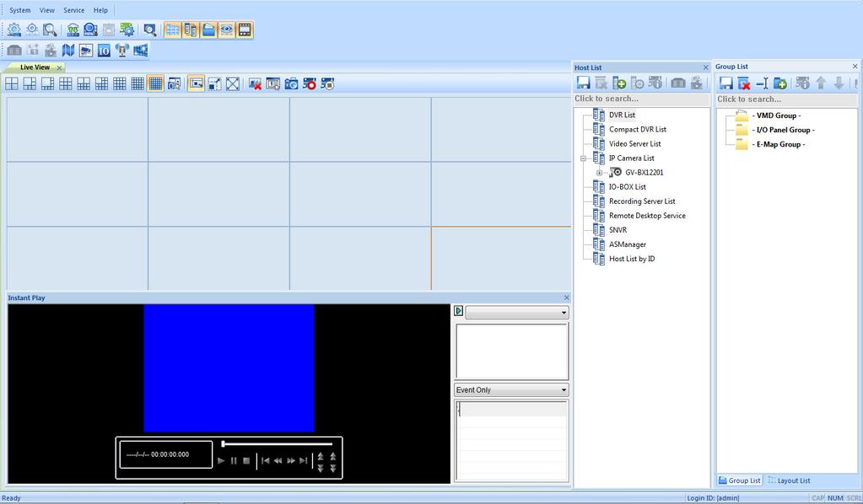Open the Service menu
863x504 pixels.
(73, 10)
